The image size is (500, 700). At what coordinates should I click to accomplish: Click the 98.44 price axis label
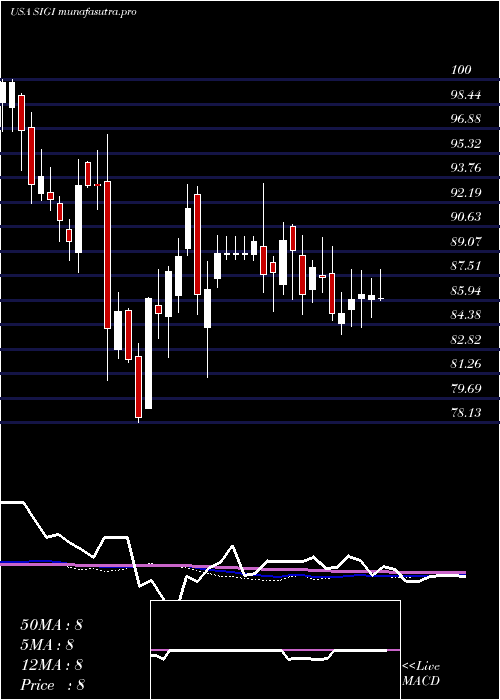(465, 95)
